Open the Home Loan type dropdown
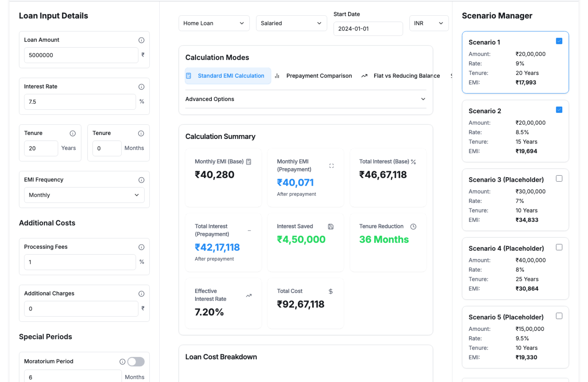588x382 pixels. (214, 23)
